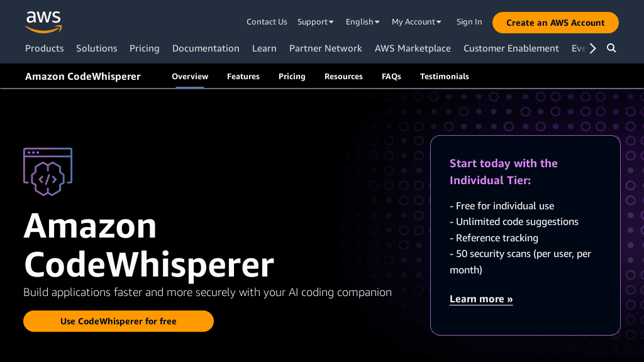The width and height of the screenshot is (644, 362).
Task: Click the right arrow to reveal more nav items
Action: click(x=592, y=48)
